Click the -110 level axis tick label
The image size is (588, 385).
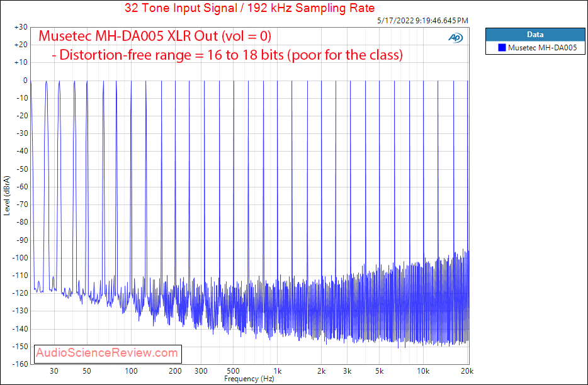click(20, 276)
